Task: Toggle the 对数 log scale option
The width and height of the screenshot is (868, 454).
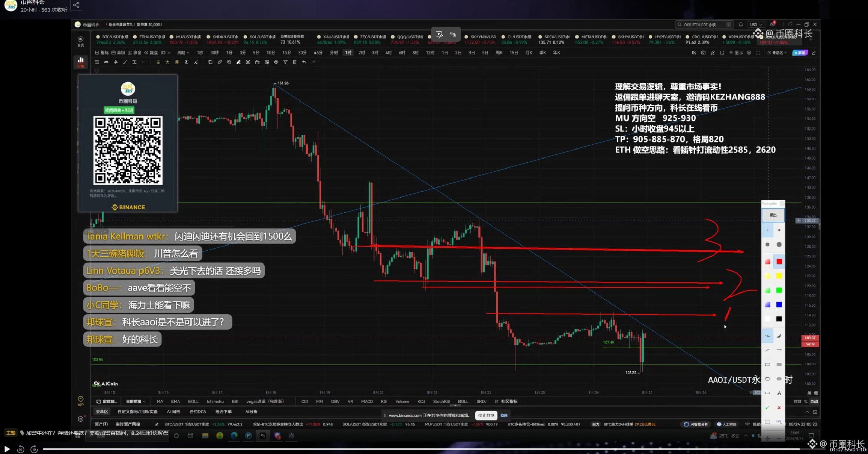Action: [797, 402]
